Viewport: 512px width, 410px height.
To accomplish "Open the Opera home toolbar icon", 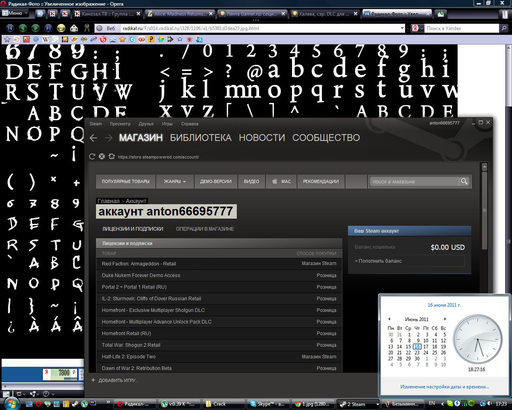I will pyautogui.click(x=74, y=28).
